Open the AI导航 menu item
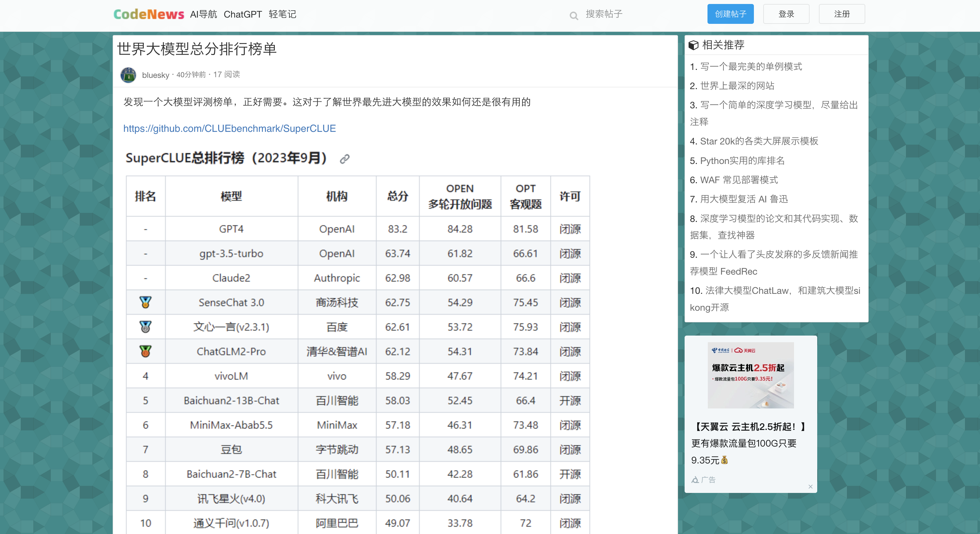This screenshot has height=534, width=980. coord(204,14)
